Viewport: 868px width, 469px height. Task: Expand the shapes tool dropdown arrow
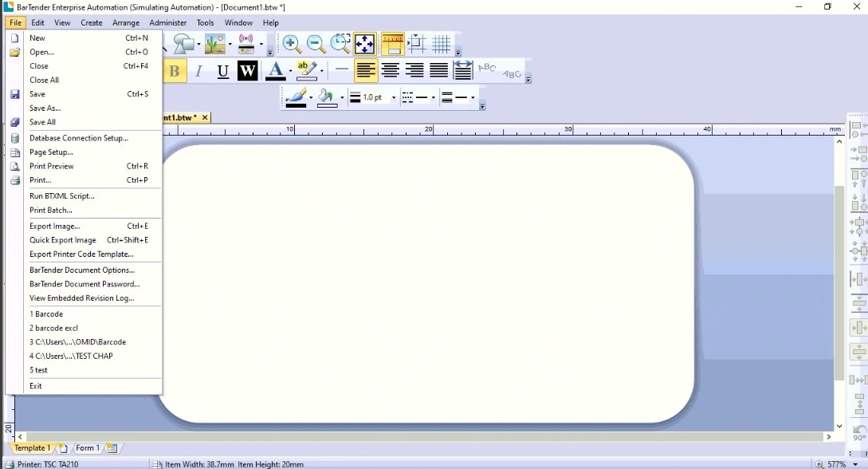(x=198, y=44)
